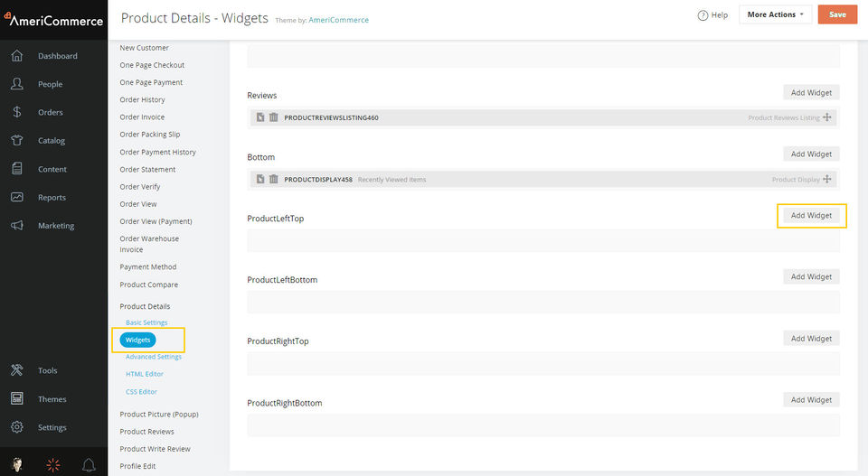Click the empty ProductRightBottom widget area

tap(543, 425)
